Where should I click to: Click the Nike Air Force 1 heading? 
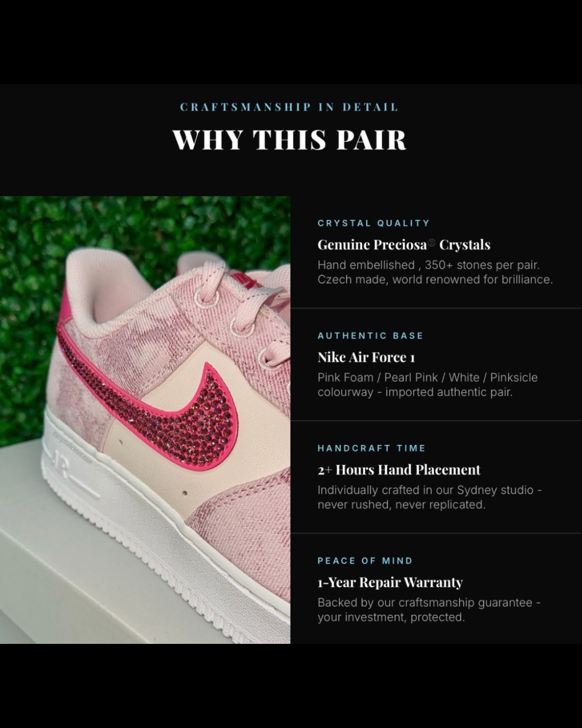coord(366,358)
